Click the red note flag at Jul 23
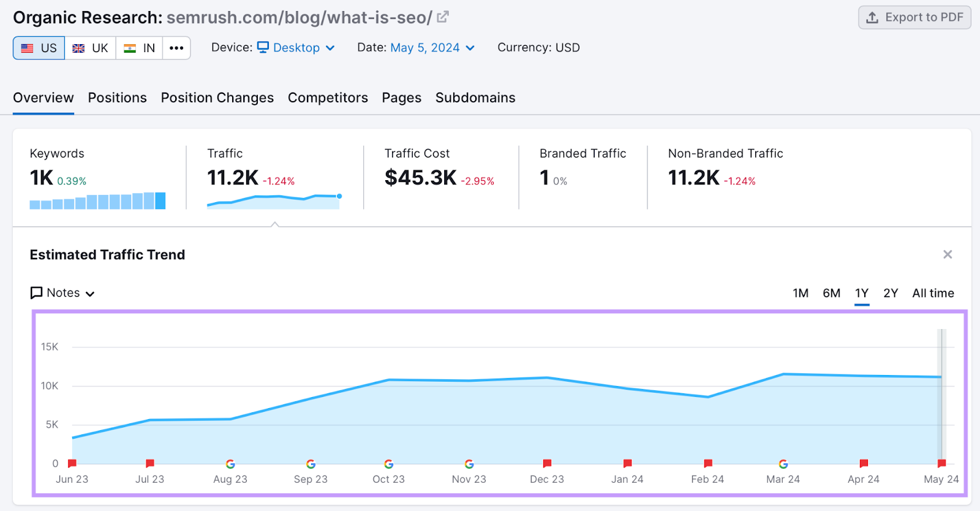The height and width of the screenshot is (511, 980). point(150,463)
